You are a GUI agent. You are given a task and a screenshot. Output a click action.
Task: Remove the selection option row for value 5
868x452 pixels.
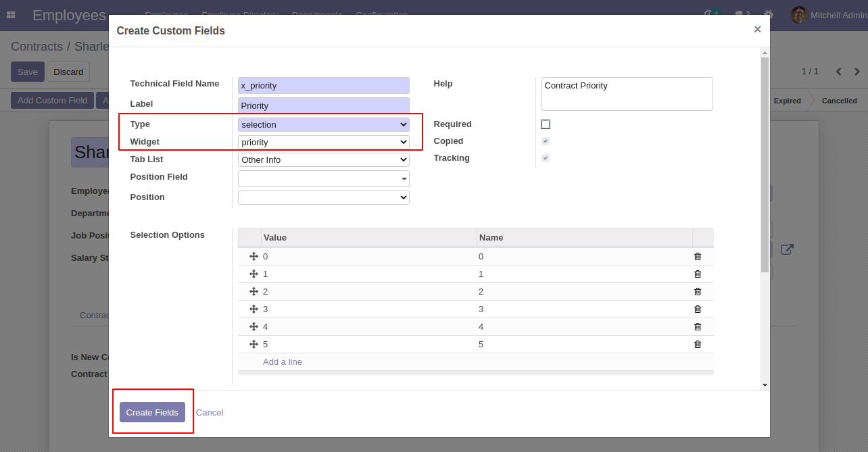(698, 345)
